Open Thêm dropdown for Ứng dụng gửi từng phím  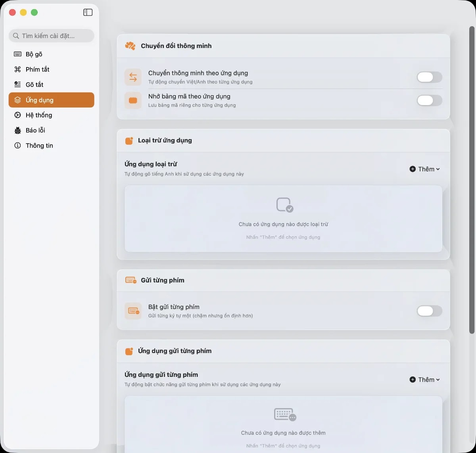pos(424,380)
